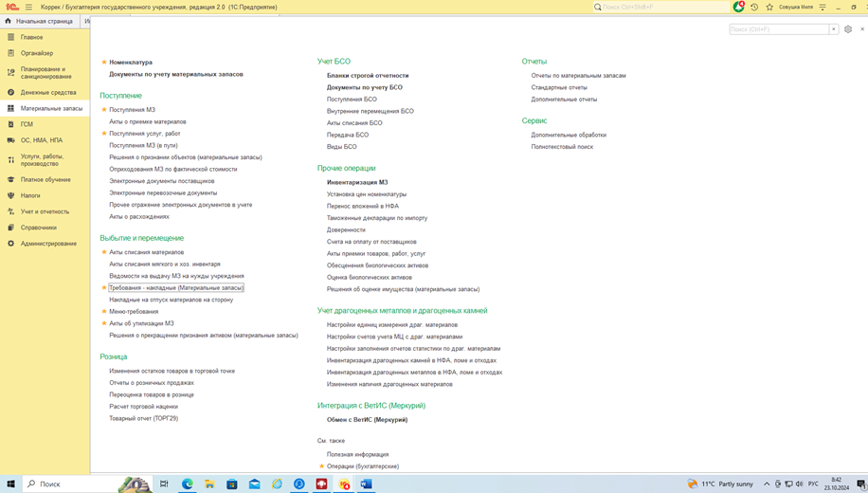Open the Денежные средства section icon
This screenshot has height=493, width=868.
pyautogui.click(x=10, y=93)
